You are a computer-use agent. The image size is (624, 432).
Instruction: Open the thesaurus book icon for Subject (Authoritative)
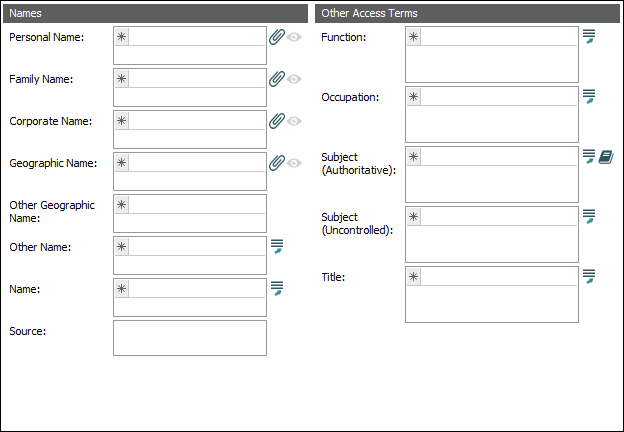click(606, 157)
